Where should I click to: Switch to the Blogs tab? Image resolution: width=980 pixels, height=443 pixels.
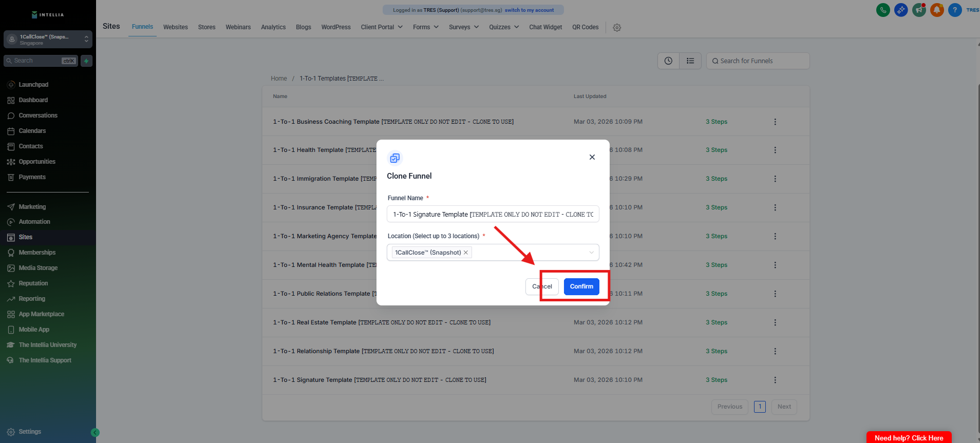304,27
